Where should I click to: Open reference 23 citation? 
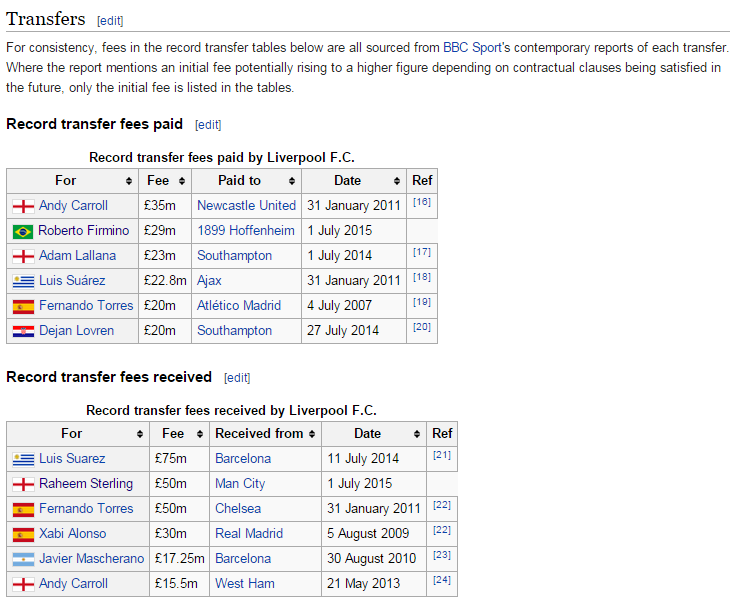click(442, 555)
